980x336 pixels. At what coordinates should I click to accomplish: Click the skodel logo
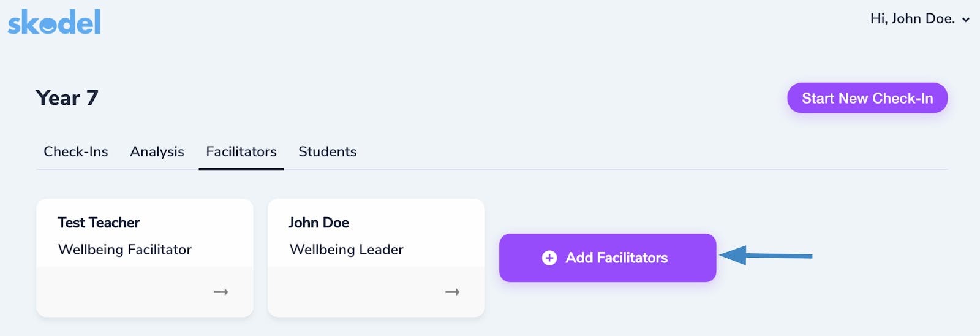pos(54,22)
